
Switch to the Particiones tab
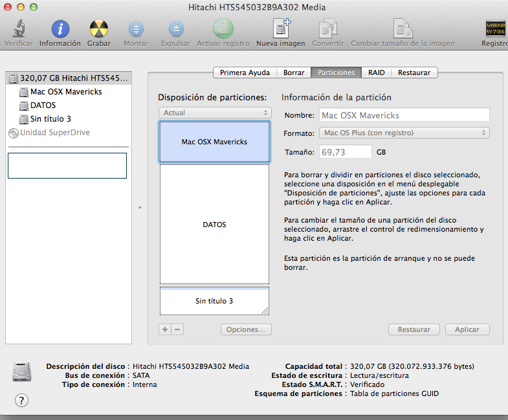pyautogui.click(x=336, y=72)
